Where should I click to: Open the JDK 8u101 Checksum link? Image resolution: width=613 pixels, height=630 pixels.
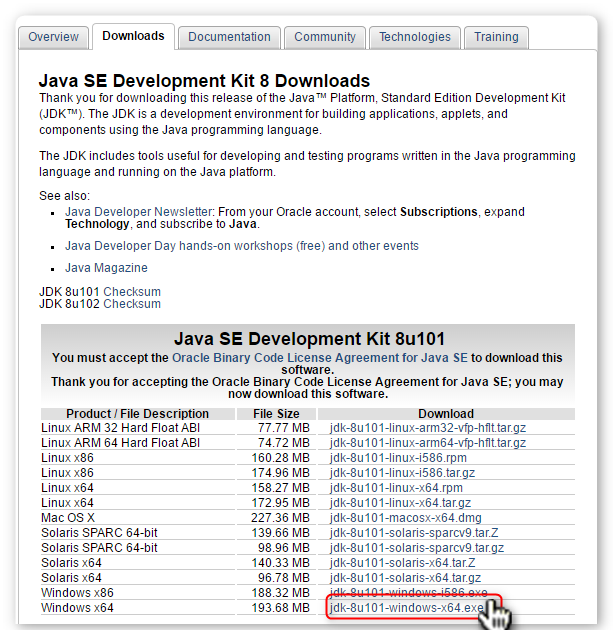click(x=132, y=292)
